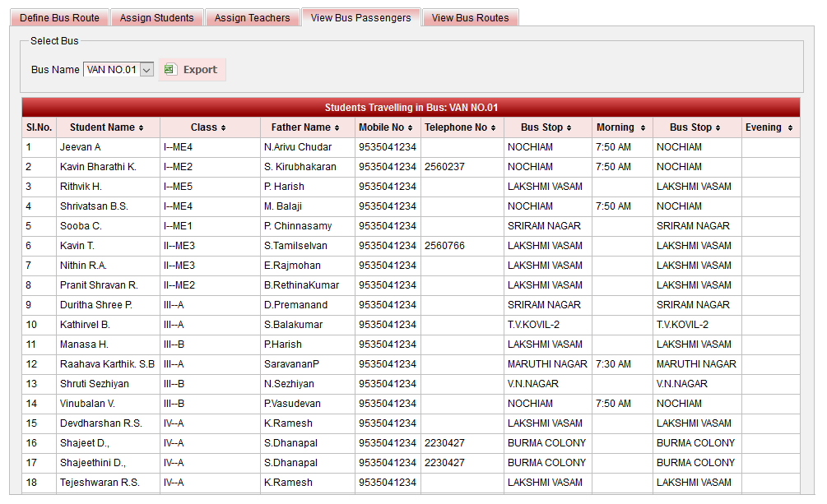Go to Assign Teachers tab

pyautogui.click(x=253, y=18)
